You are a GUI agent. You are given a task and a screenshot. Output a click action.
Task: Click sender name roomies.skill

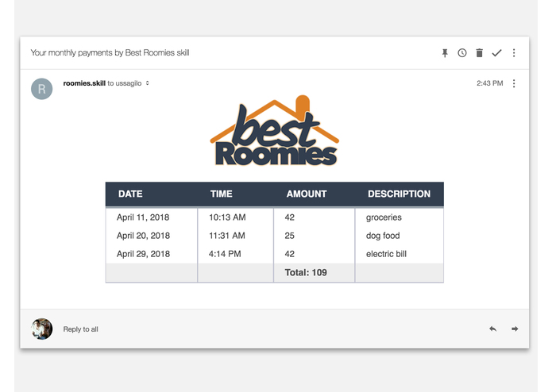click(x=84, y=83)
